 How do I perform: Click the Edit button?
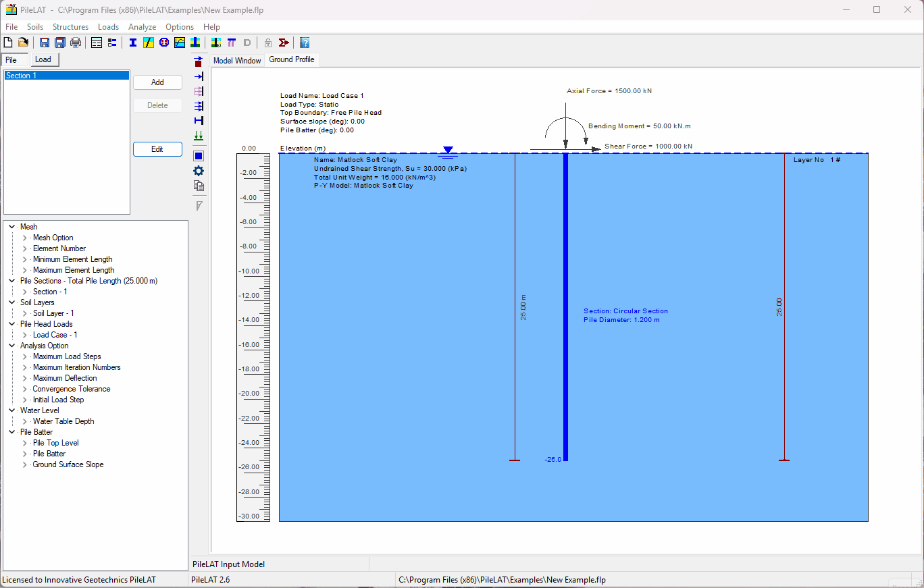(x=157, y=149)
